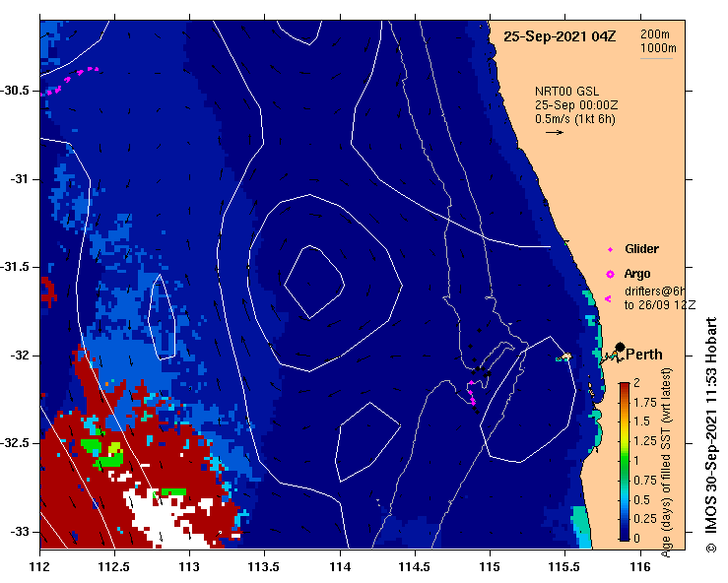Click the longitude axis label 113
The image size is (728, 583).
click(190, 567)
